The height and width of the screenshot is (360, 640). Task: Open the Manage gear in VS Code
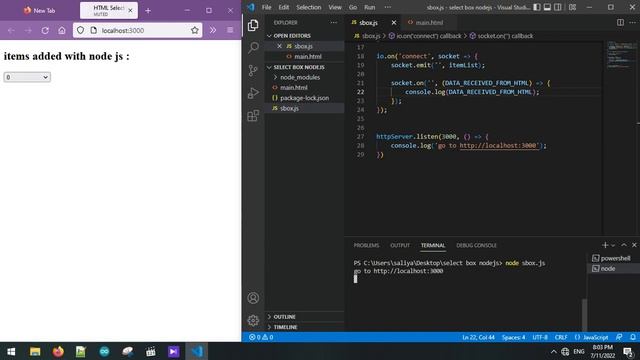pos(253,320)
